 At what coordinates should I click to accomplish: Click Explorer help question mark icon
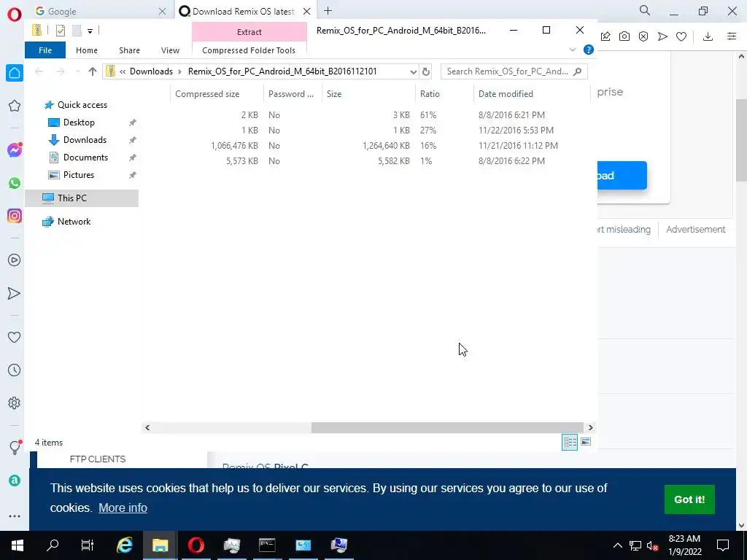coord(589,50)
